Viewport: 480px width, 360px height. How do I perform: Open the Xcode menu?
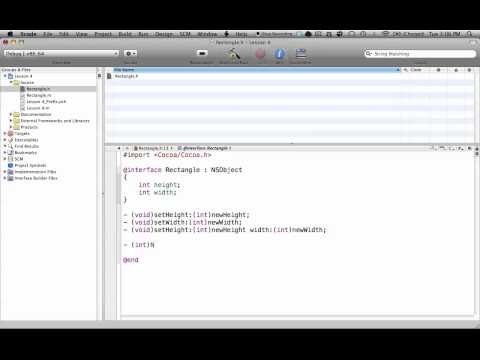(x=28, y=34)
